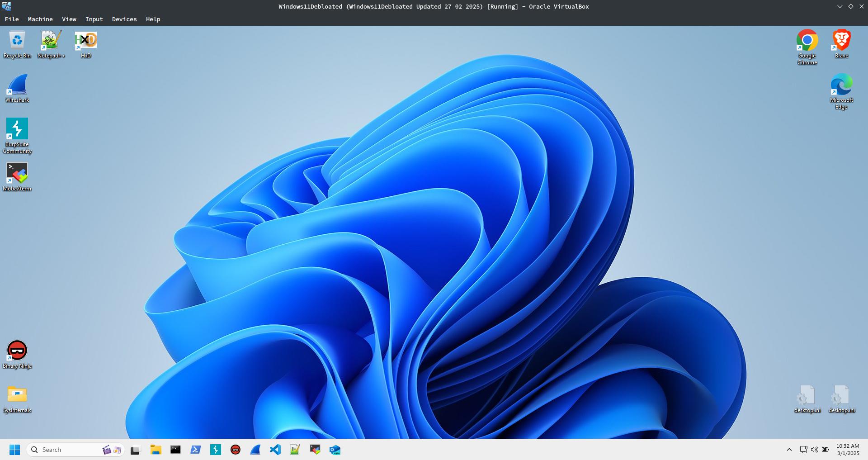Open the VirtualBox Help menu
Screen dimensions: 868x460
click(153, 19)
